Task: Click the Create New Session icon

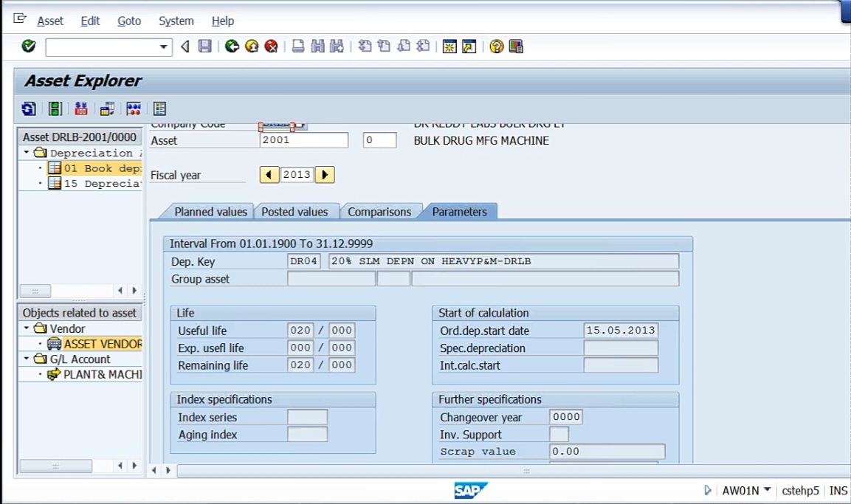Action: point(449,46)
